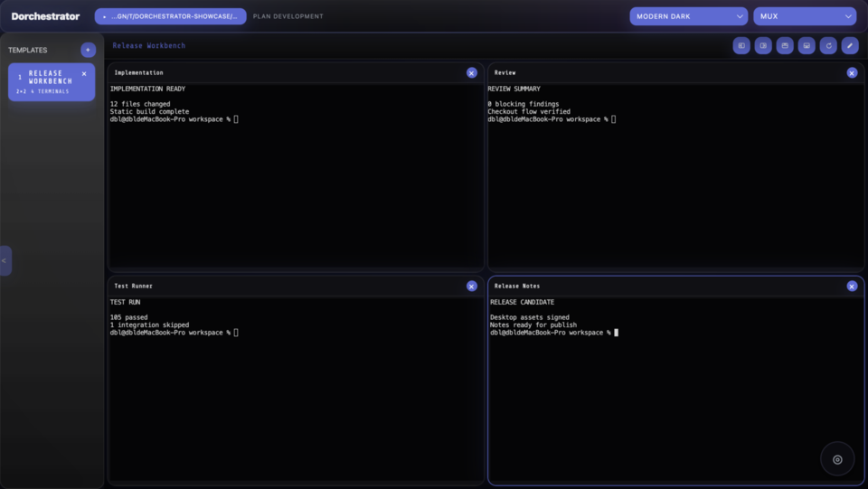868x489 pixels.
Task: Click the 'IMPLEMENTATION READY' line
Action: click(x=147, y=89)
